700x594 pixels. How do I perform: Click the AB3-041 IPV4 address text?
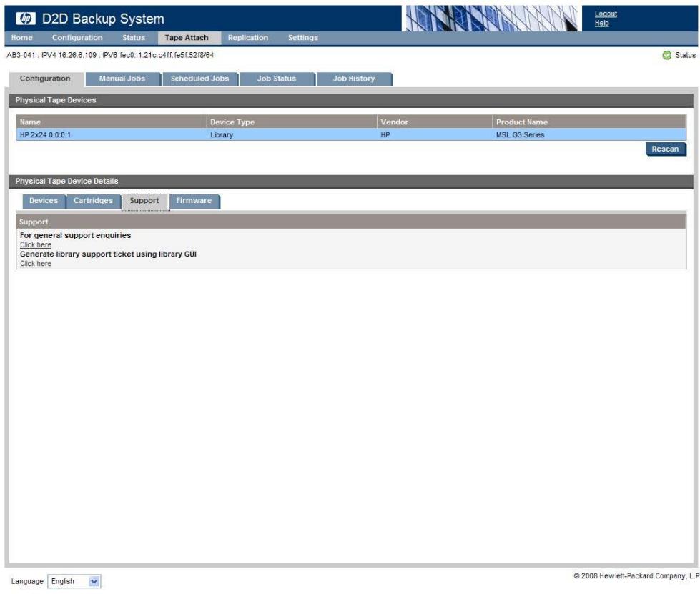pyautogui.click(x=110, y=55)
